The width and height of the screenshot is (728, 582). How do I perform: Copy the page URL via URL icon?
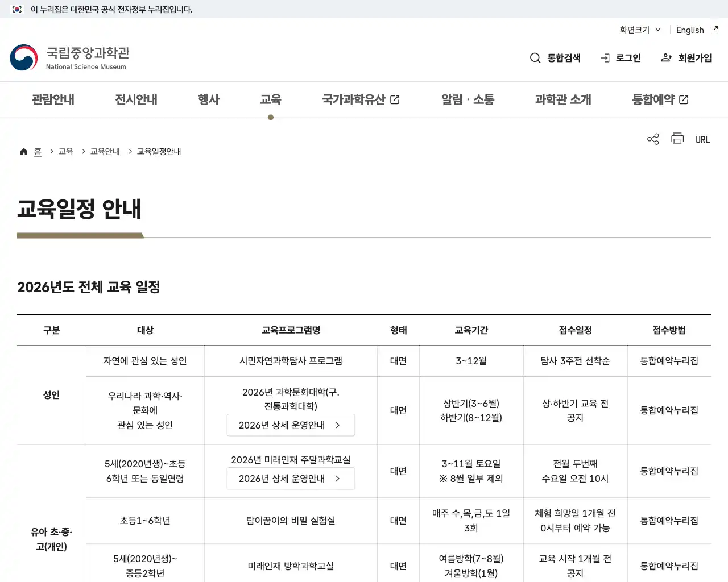(702, 139)
